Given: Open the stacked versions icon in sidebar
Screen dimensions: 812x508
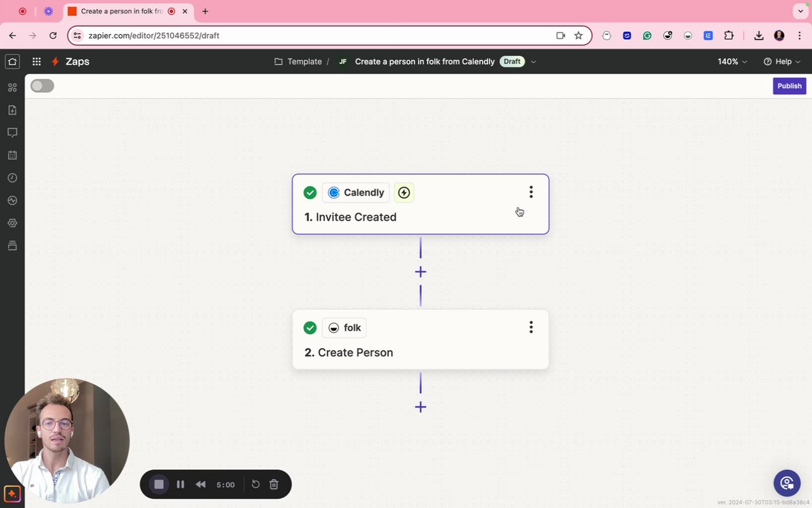Looking at the screenshot, I should click(x=12, y=245).
